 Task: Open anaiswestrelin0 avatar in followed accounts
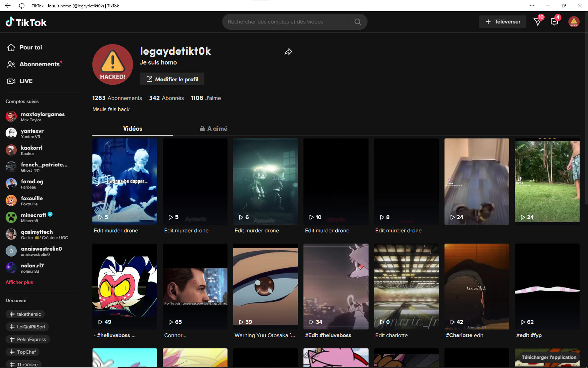coord(11,251)
